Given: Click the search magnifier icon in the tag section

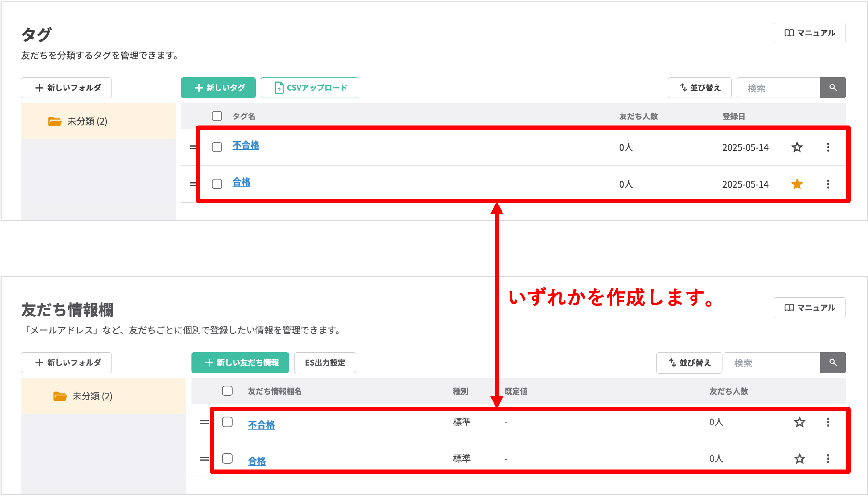Looking at the screenshot, I should click(x=833, y=88).
